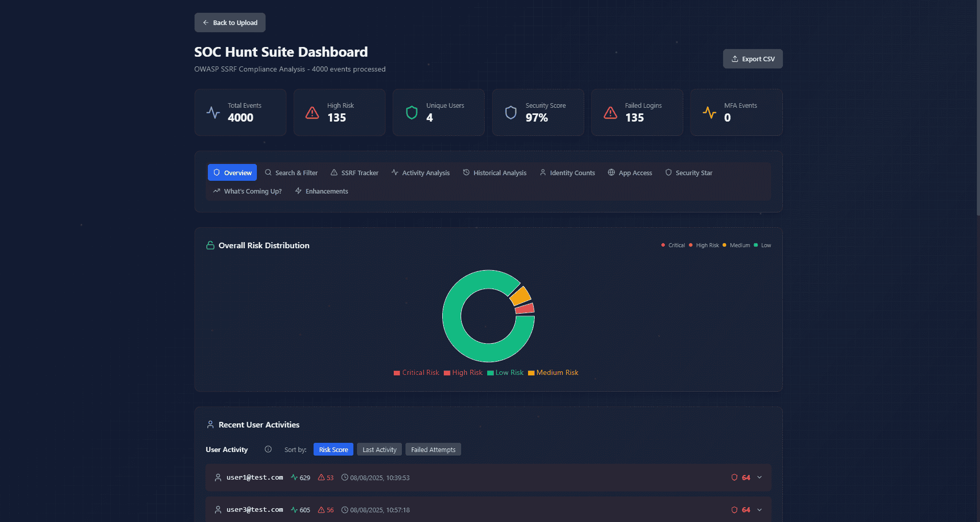This screenshot has height=522, width=980.
Task: Expand the user3@test.com activity row
Action: click(x=759, y=510)
